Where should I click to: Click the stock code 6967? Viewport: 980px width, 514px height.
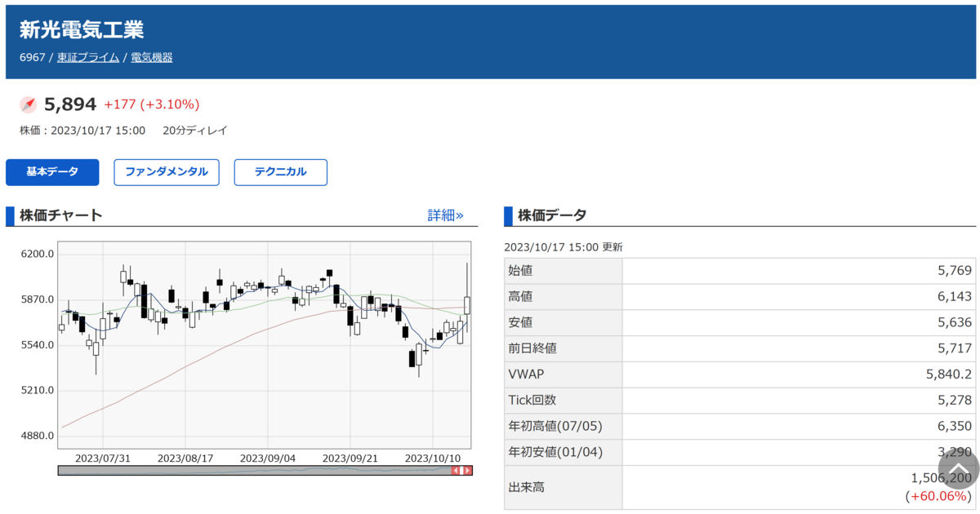(32, 57)
